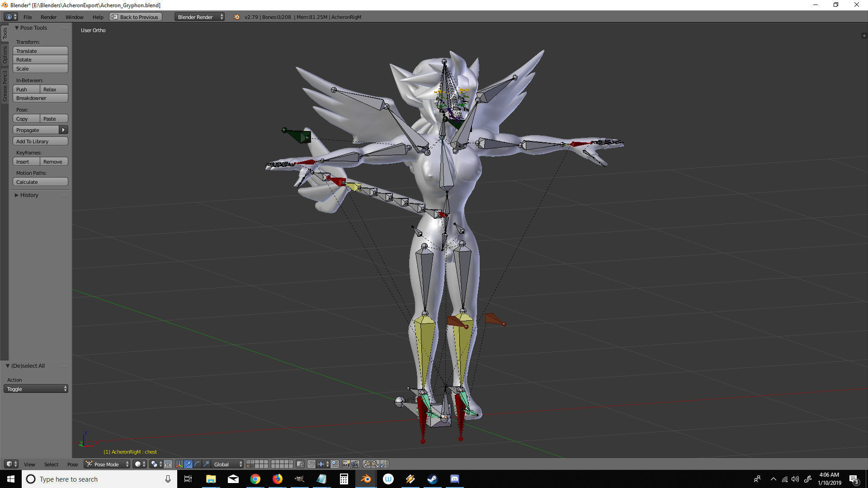Click the Breakdowner button

(x=40, y=98)
